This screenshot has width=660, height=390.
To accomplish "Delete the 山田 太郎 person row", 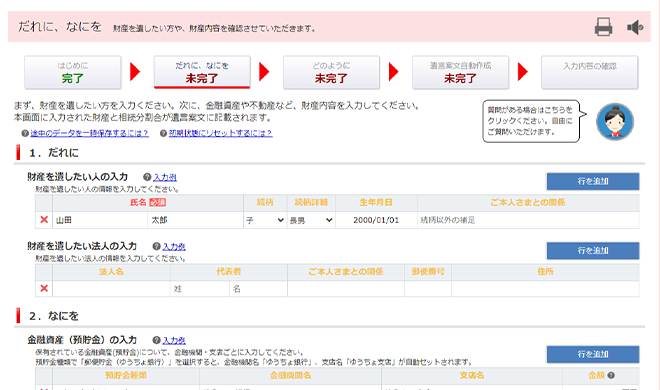I will click(x=44, y=220).
